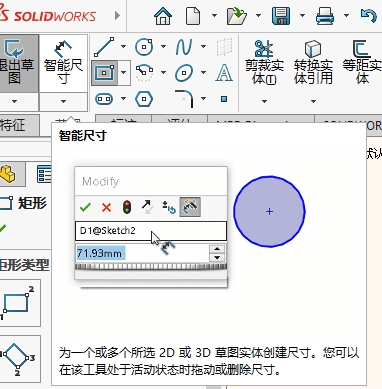Select the Smart Dimension (智能尺寸) tool

[63, 63]
